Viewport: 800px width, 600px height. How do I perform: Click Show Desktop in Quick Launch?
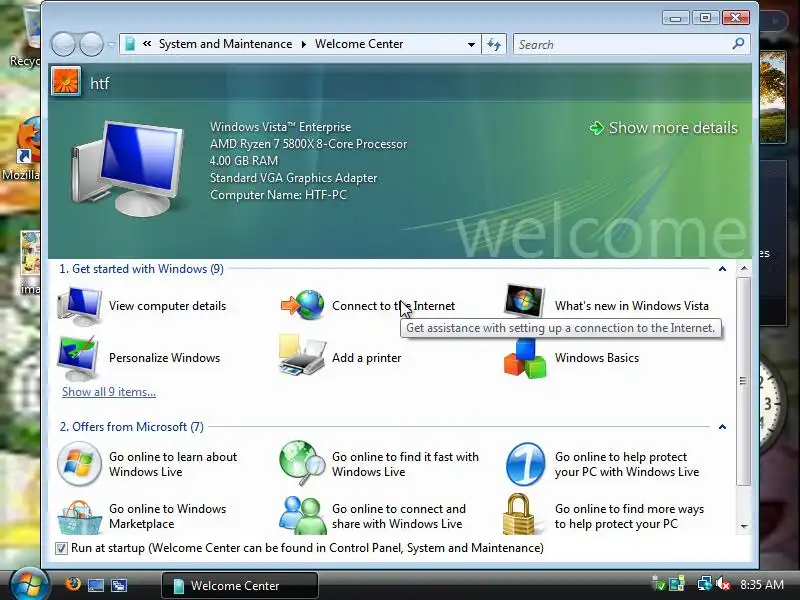(x=96, y=585)
